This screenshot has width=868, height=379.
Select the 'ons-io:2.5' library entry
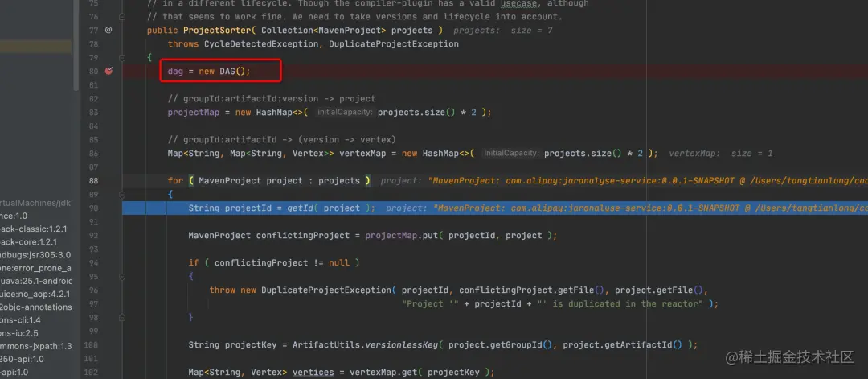(x=18, y=333)
